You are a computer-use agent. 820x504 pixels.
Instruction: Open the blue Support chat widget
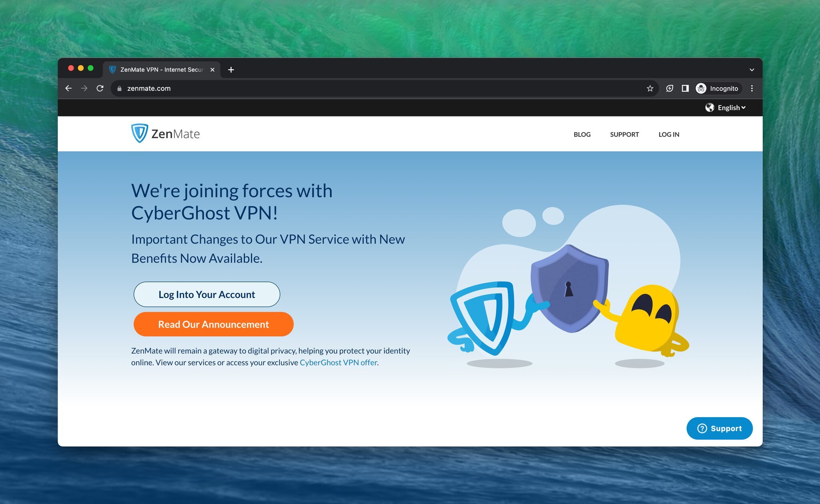click(x=720, y=428)
